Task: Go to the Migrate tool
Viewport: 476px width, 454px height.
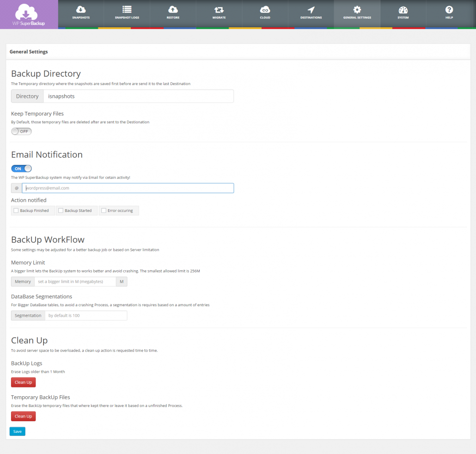Action: click(219, 14)
